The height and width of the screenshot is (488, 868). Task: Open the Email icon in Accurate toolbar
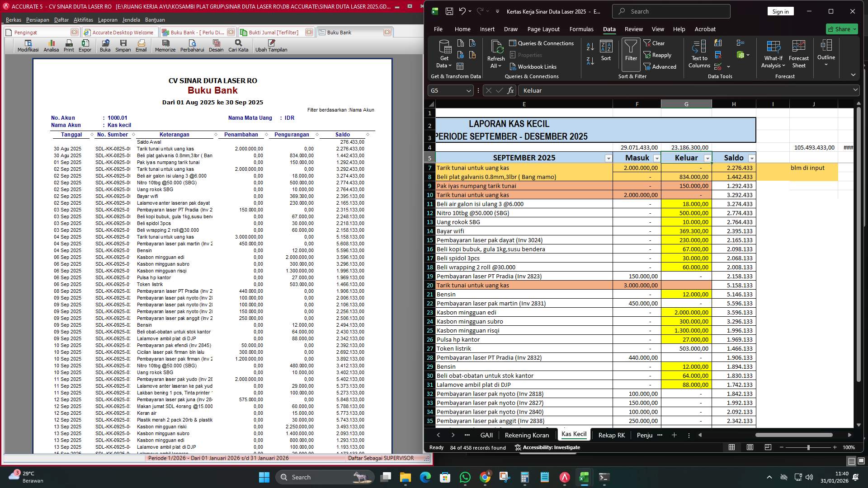(x=141, y=45)
